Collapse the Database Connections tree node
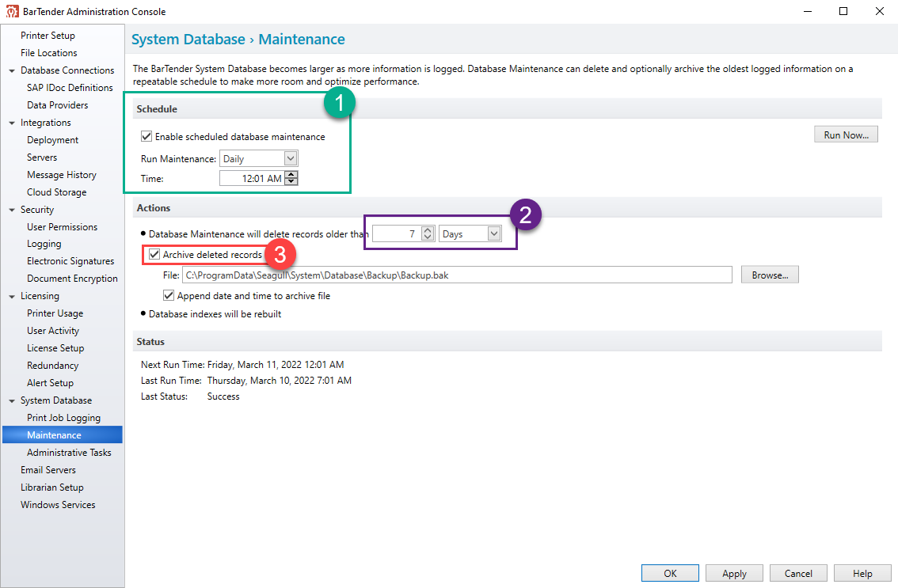Screen dimensions: 898x588 point(11,70)
